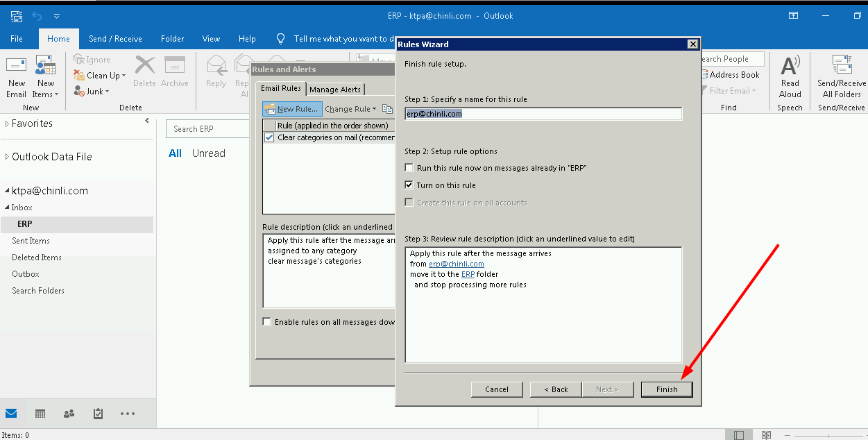Screen dimensions: 868x440
Task: Expand the Favorites section
Action: point(8,124)
